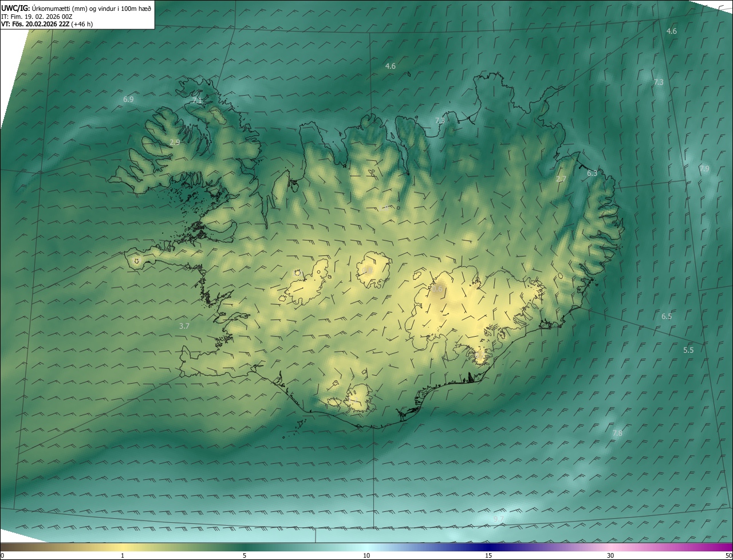Click the valid time 'VT: Fös. 20.02.2026 22Z (+46 h)'
Image resolution: width=733 pixels, height=560 pixels.
(47, 24)
